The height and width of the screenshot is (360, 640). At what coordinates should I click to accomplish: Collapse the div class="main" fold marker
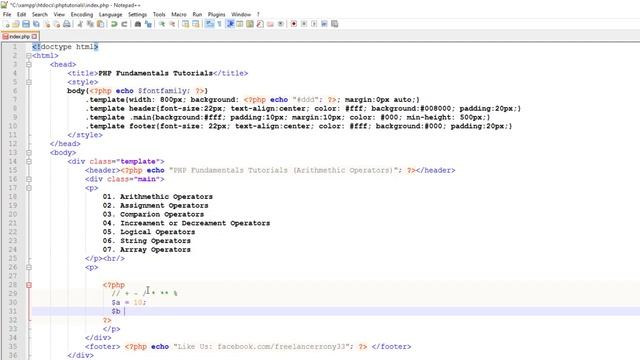[29, 179]
